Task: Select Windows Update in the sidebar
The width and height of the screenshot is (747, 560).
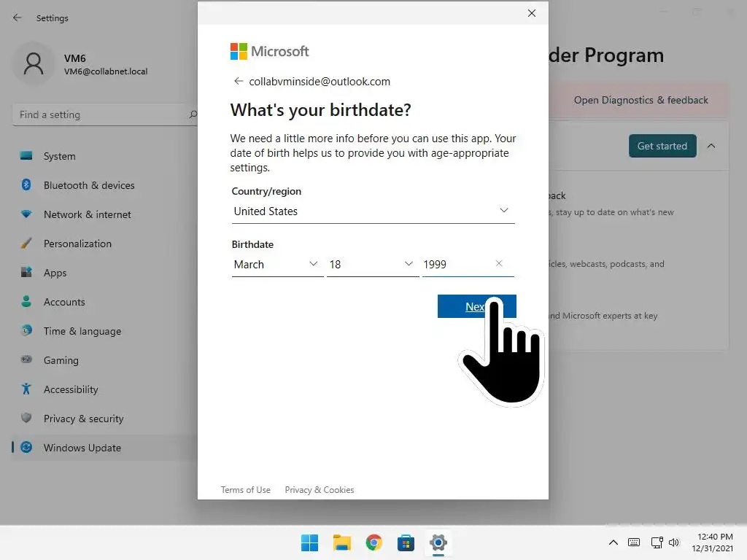Action: coord(105,448)
